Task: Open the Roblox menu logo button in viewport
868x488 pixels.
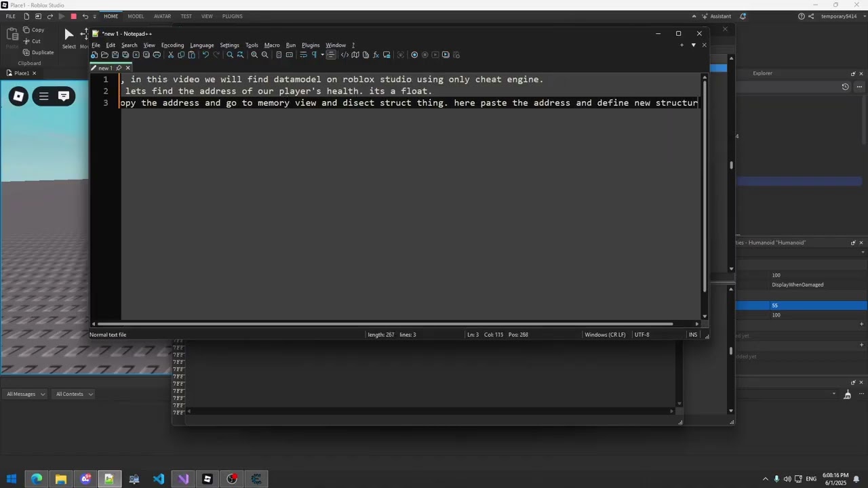Action: pyautogui.click(x=19, y=96)
